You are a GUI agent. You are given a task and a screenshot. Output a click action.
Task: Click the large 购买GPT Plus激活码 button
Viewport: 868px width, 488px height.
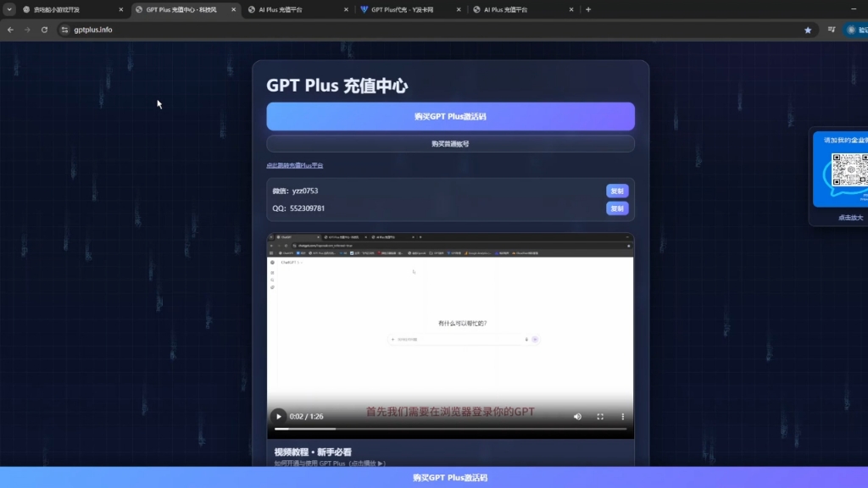tap(450, 116)
